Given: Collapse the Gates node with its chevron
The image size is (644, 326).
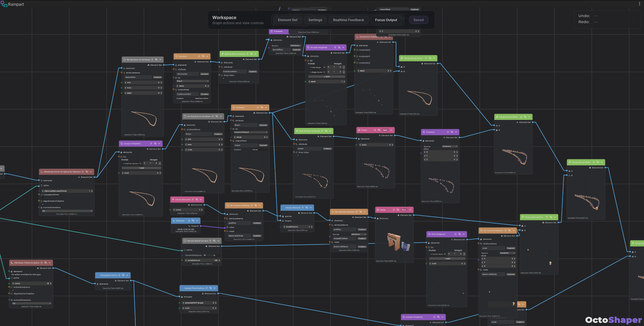Looking at the screenshot, I should [x=411, y=209].
